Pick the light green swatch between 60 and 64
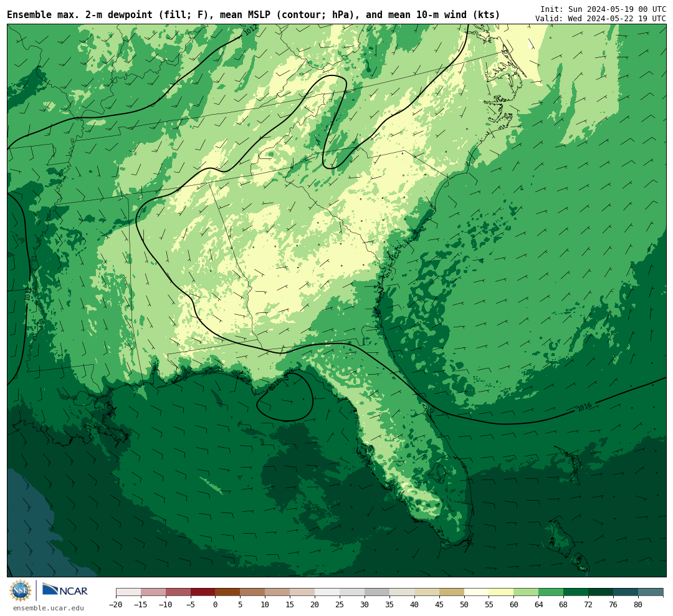673x616 pixels. coord(527,592)
